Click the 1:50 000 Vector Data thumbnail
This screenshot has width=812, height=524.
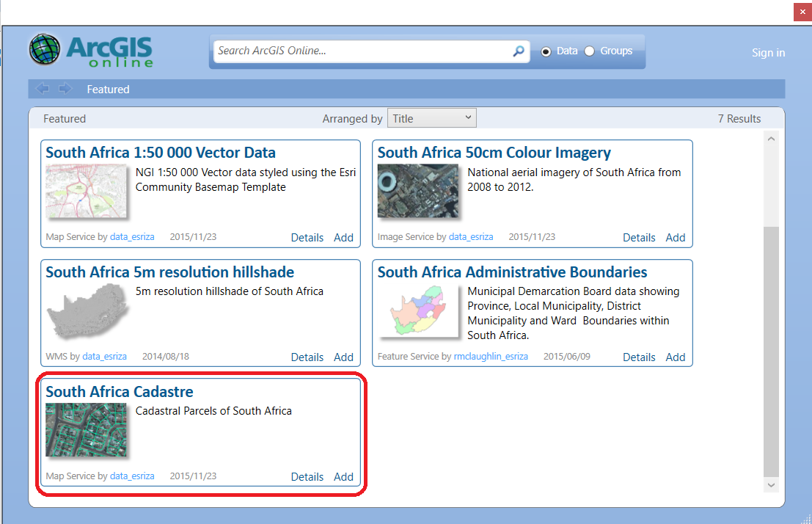[86, 192]
